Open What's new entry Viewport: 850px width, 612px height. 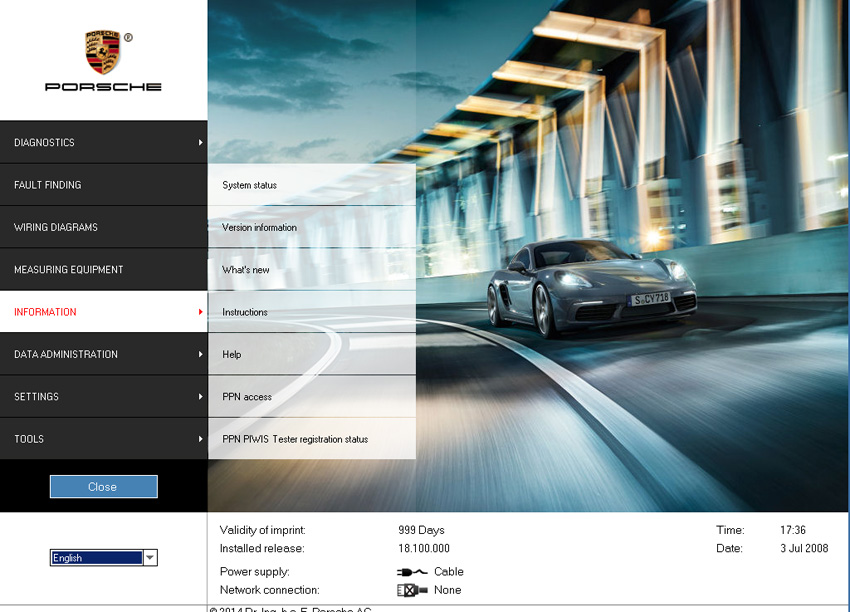(x=312, y=269)
